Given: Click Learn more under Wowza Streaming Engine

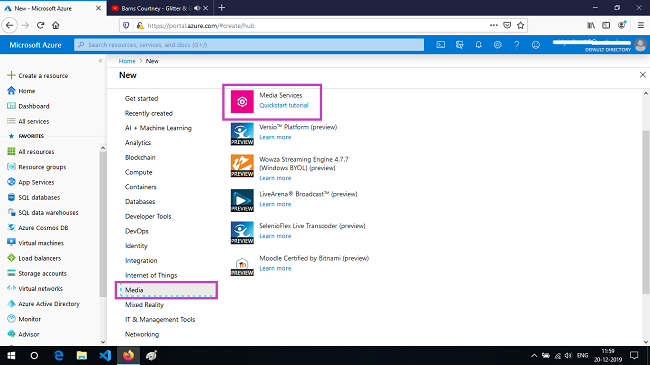Looking at the screenshot, I should click(x=275, y=178).
